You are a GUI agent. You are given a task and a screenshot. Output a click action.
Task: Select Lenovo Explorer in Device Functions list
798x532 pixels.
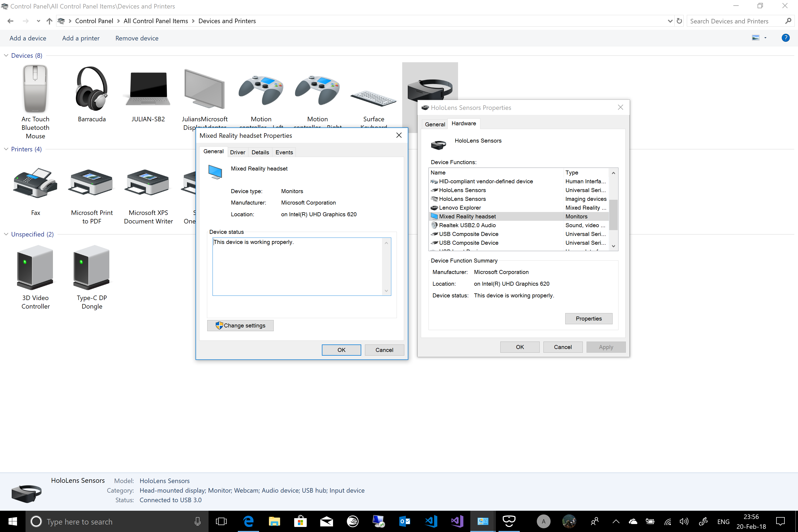point(519,208)
